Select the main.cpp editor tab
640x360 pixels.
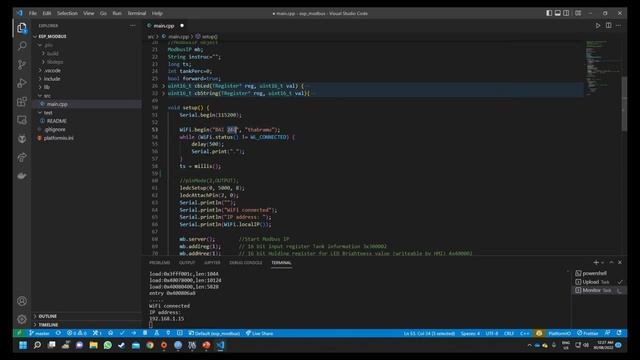164,26
